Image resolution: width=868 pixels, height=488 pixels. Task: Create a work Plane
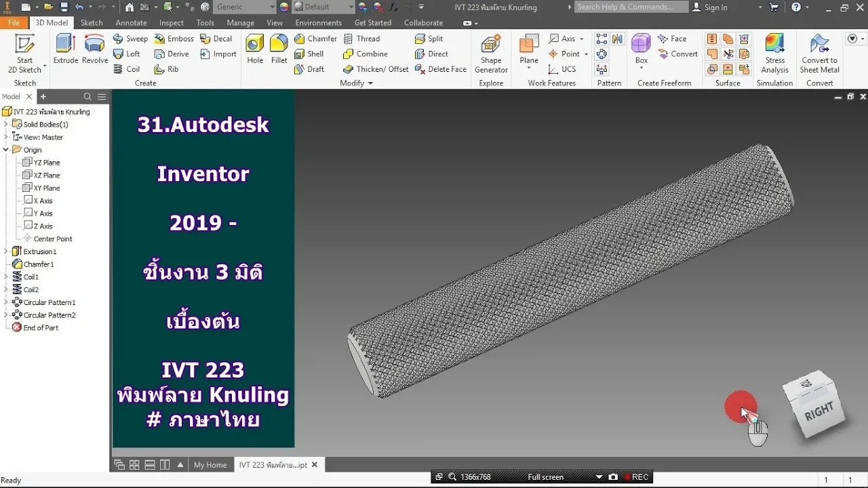(529, 49)
